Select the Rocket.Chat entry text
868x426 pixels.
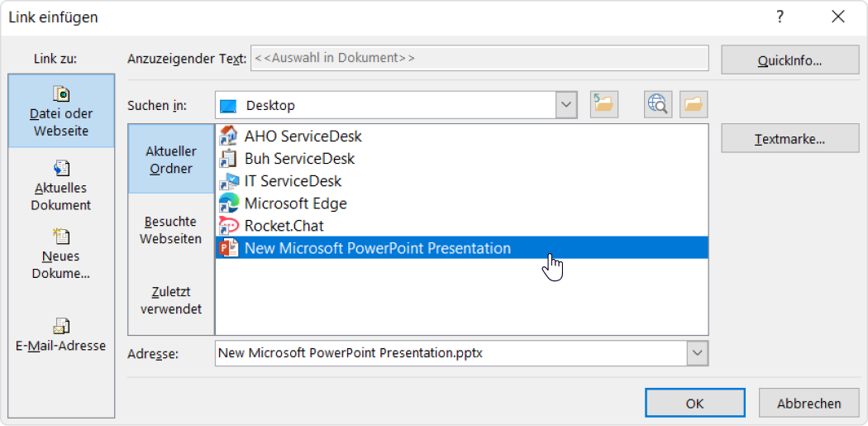tap(284, 226)
